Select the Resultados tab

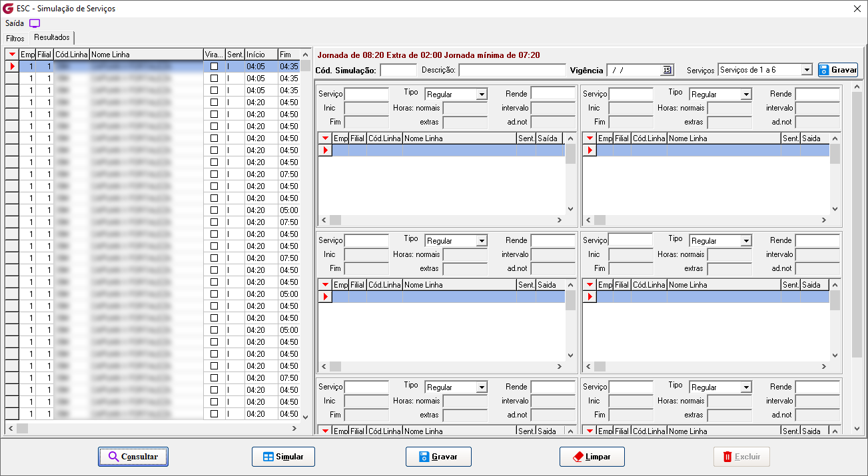point(52,37)
